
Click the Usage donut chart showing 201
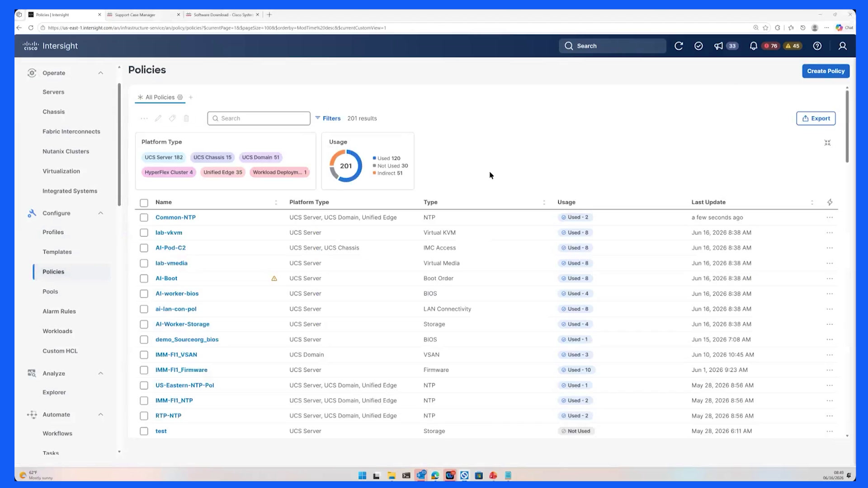tap(346, 166)
